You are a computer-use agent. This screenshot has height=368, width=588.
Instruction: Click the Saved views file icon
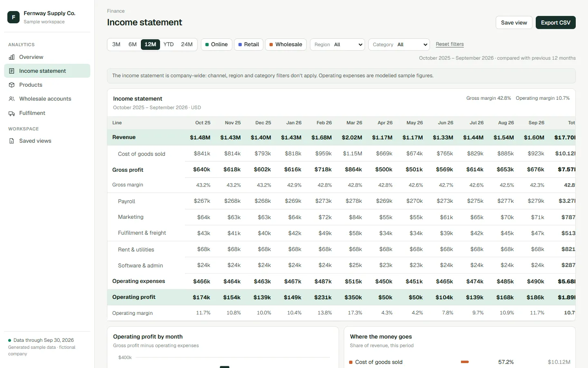pos(12,141)
